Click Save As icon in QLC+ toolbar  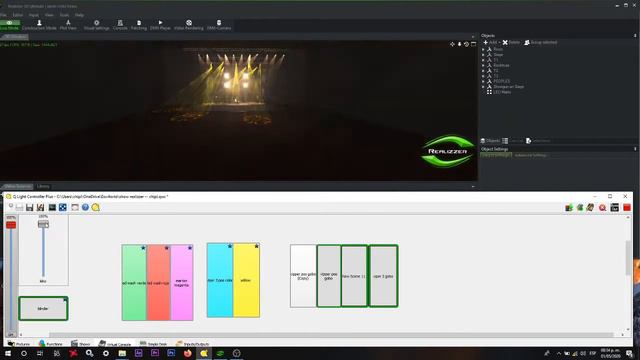[x=40, y=207]
